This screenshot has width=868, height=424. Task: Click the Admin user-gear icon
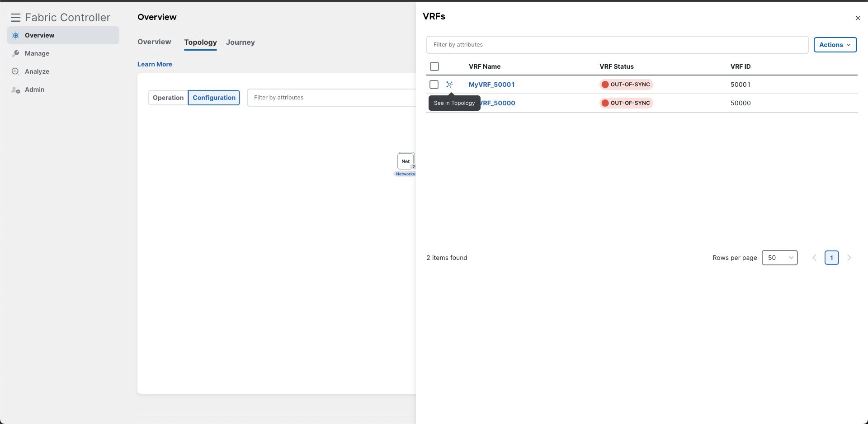point(15,90)
